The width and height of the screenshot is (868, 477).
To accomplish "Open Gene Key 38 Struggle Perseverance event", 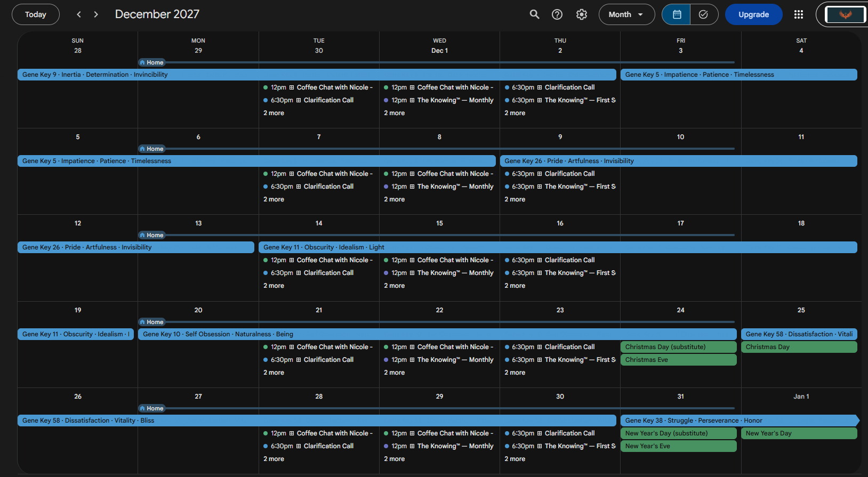I will [740, 421].
